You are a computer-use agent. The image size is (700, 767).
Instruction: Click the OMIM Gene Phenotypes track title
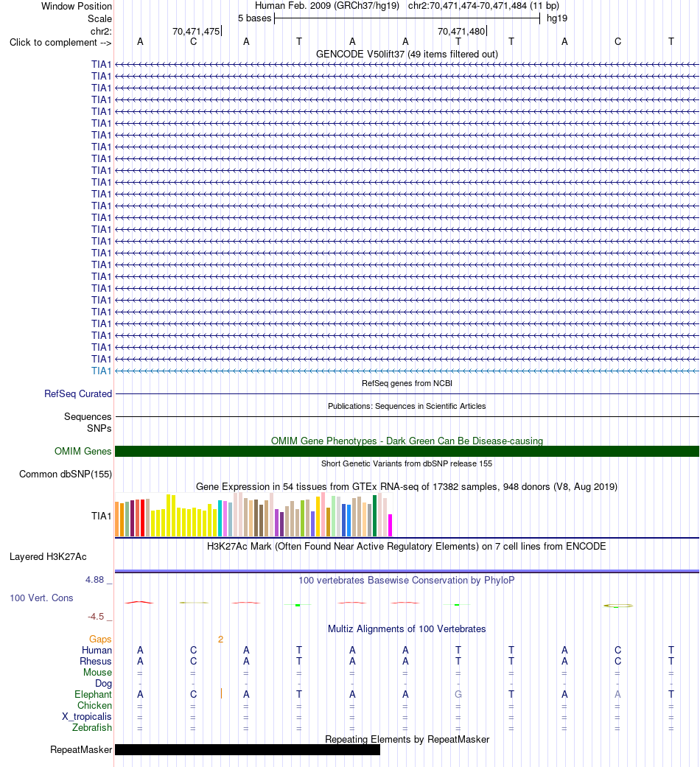click(x=407, y=441)
